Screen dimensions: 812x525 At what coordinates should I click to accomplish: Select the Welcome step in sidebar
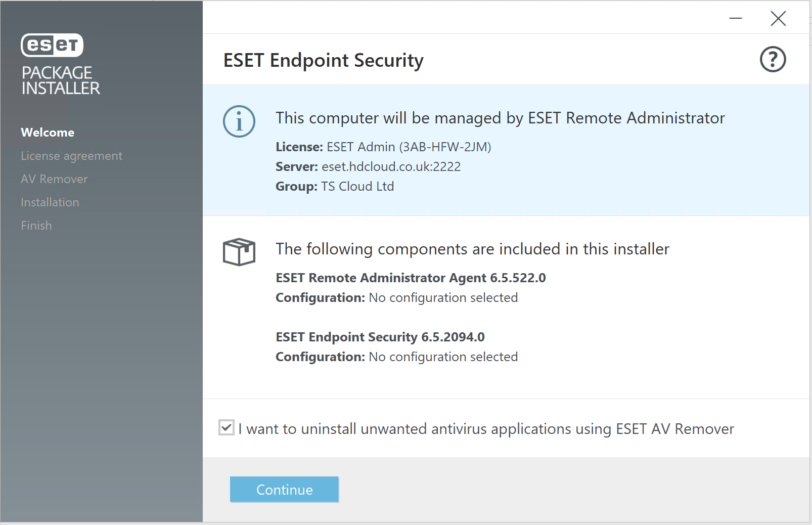(48, 133)
